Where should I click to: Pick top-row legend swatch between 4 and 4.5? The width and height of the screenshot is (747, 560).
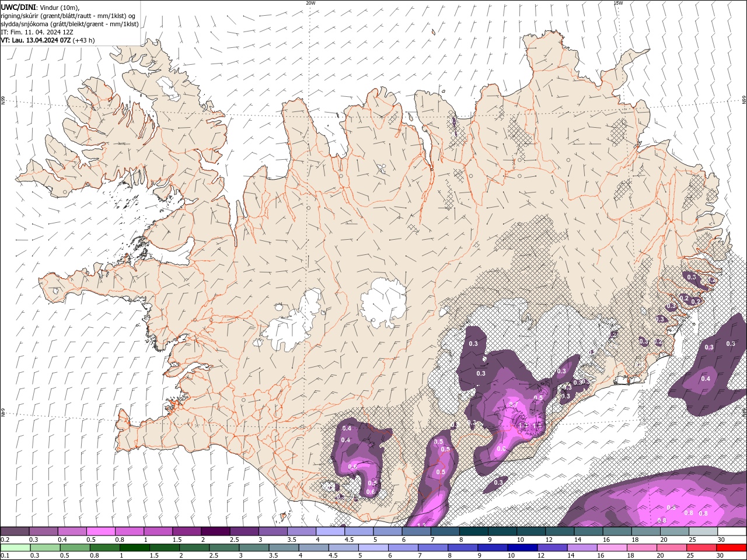point(330,531)
